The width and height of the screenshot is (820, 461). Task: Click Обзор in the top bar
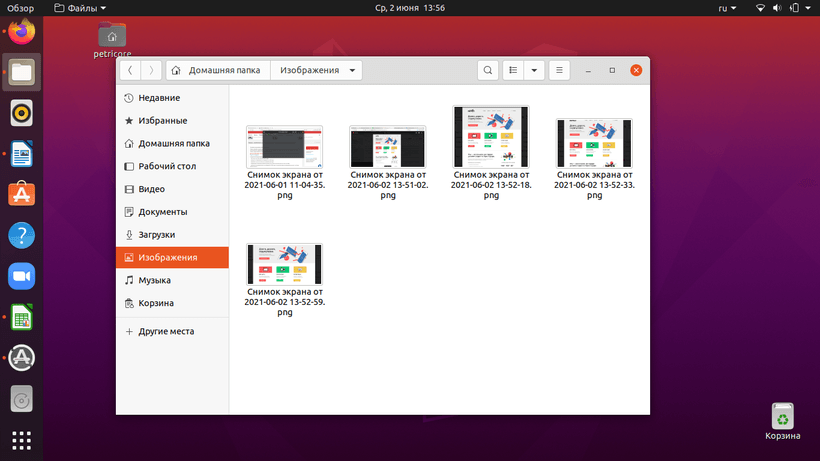(20, 8)
